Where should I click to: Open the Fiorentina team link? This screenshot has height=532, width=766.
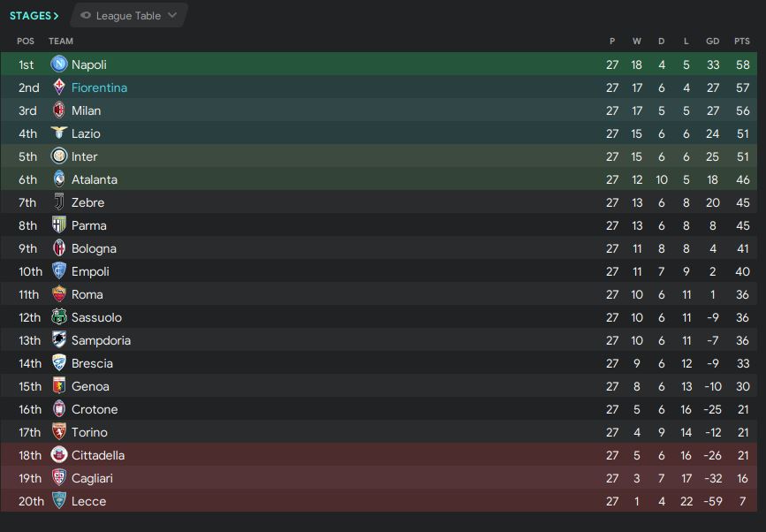tap(99, 87)
